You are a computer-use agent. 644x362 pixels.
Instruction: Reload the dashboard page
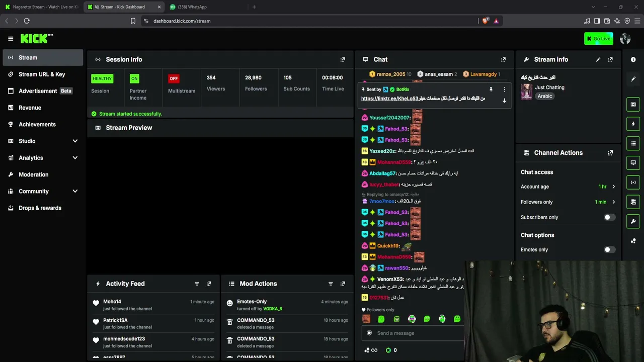click(27, 21)
